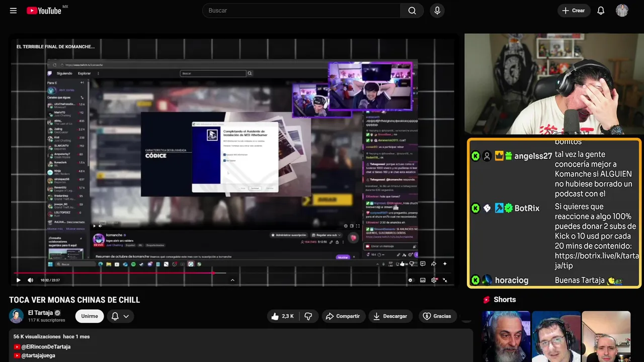
Task: Select Explorar tab in Twitch page
Action: pyautogui.click(x=84, y=73)
